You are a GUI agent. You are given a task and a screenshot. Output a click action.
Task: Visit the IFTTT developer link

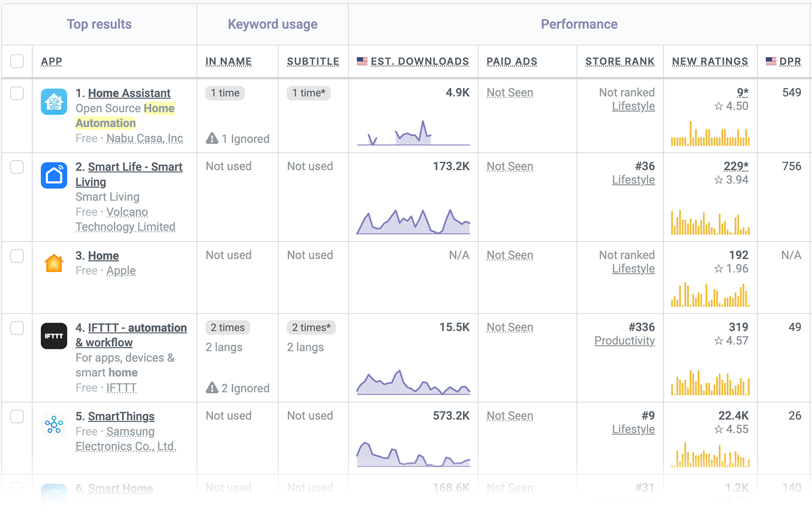pos(122,388)
